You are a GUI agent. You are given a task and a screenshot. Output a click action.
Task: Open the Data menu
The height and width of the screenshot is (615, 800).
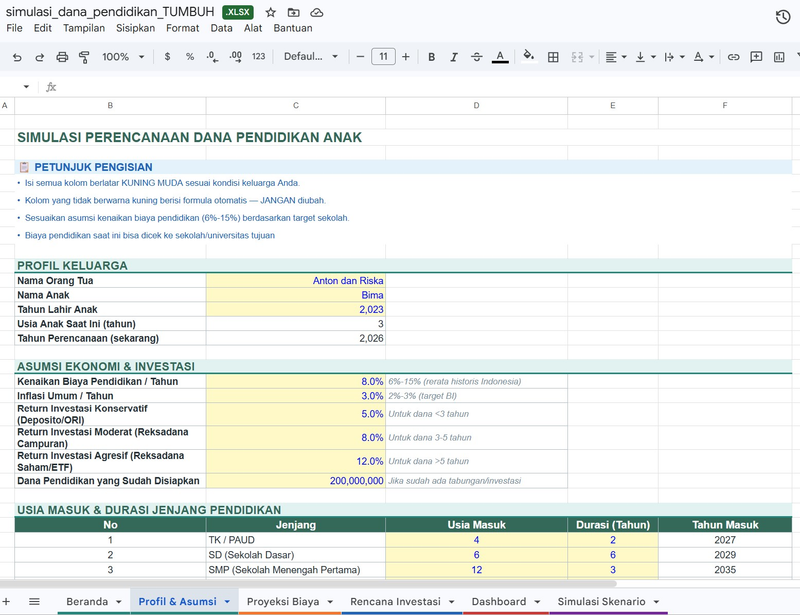point(221,28)
